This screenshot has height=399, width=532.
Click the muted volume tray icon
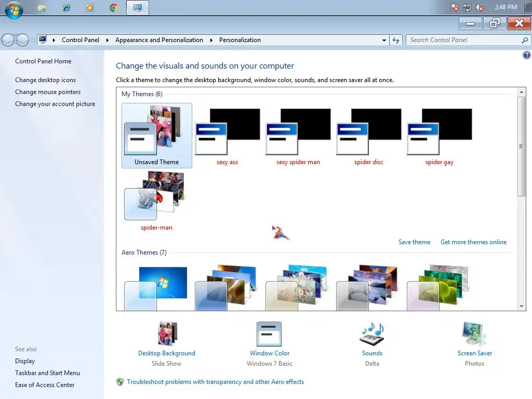click(480, 7)
